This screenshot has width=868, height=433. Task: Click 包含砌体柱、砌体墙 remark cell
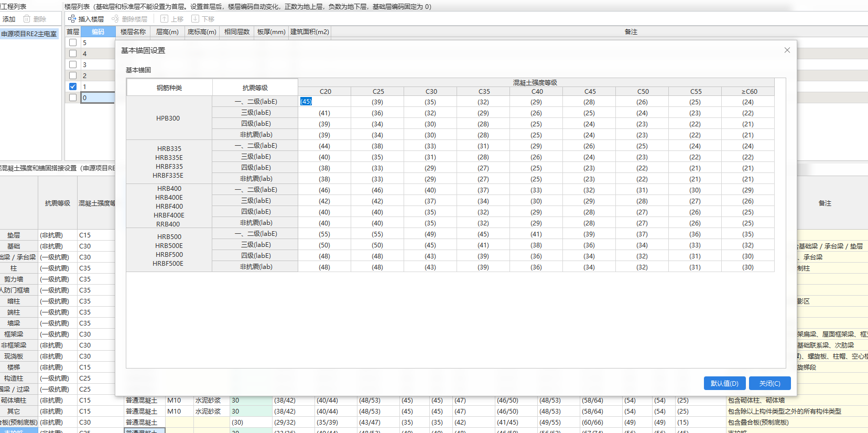point(756,400)
